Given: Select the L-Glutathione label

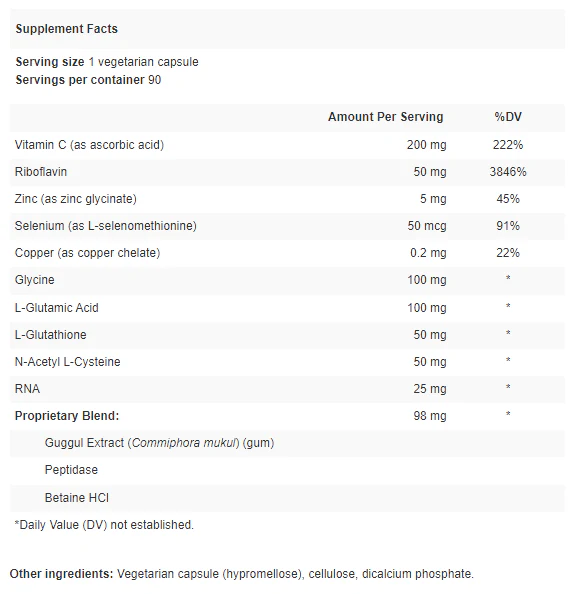Looking at the screenshot, I should tap(50, 335).
